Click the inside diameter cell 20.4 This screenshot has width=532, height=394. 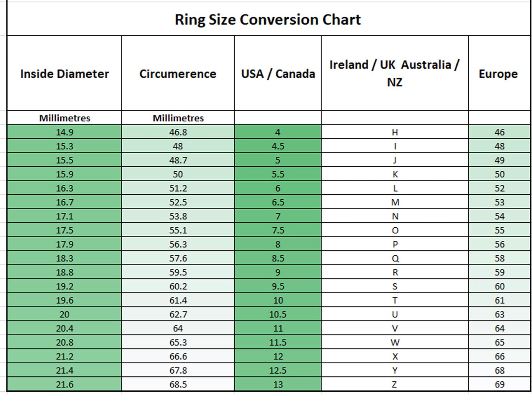click(x=64, y=328)
